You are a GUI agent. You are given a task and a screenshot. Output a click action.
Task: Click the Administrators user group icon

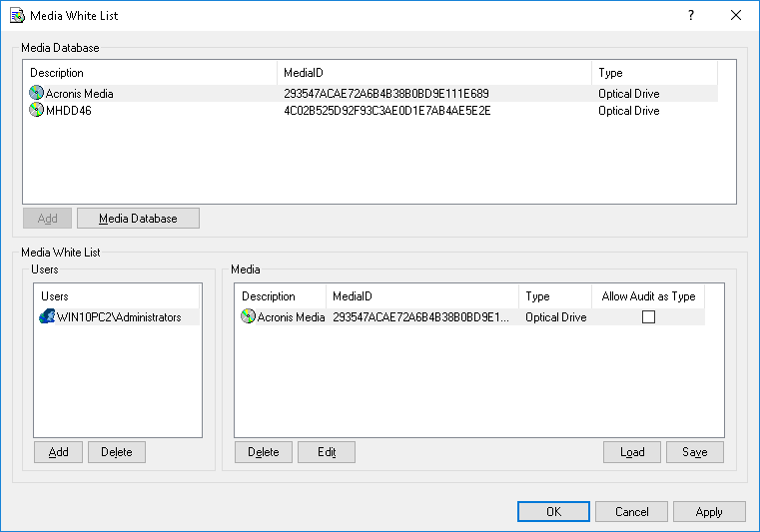click(47, 317)
